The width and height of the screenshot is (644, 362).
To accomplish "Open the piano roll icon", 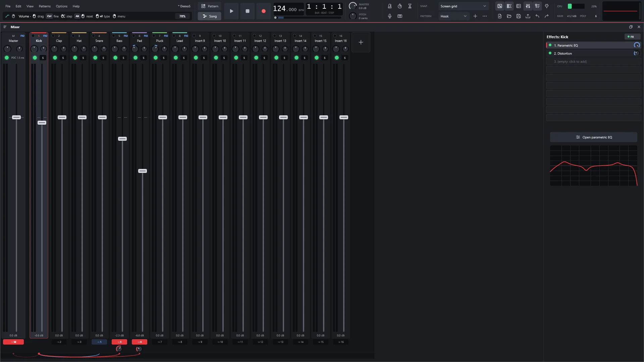I will pos(519,6).
